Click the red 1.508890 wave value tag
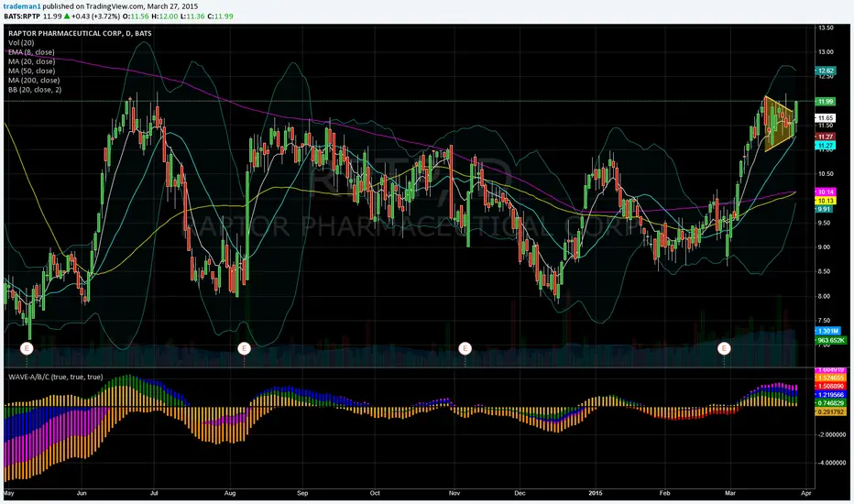The width and height of the screenshot is (854, 504). click(x=831, y=387)
